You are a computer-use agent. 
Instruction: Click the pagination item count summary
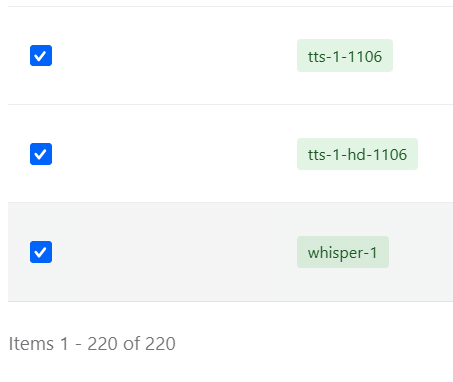click(92, 344)
